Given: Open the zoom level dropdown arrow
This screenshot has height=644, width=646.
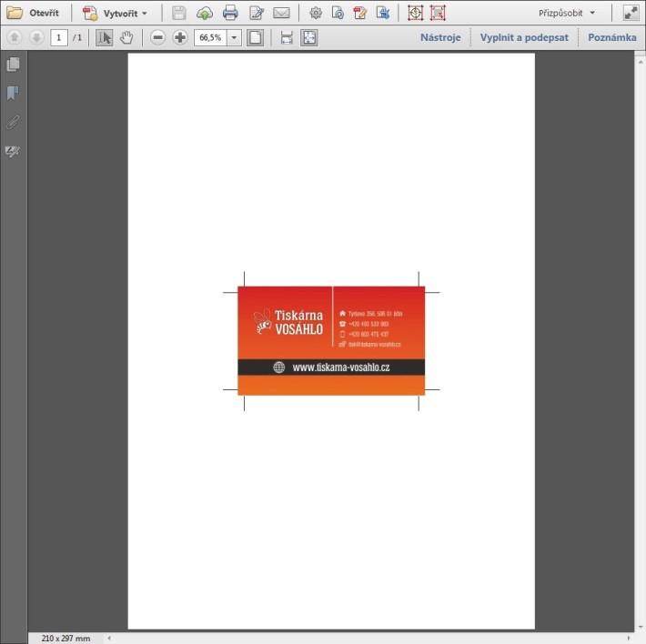Looking at the screenshot, I should (234, 37).
